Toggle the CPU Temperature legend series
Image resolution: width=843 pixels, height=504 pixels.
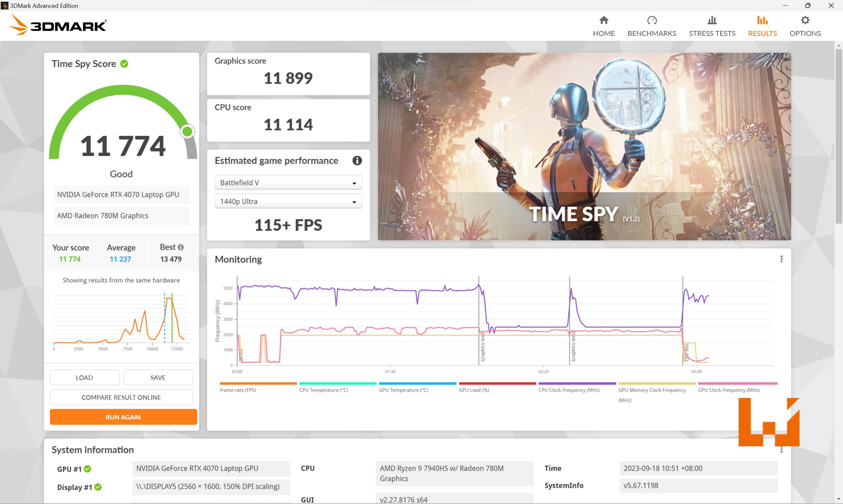click(x=338, y=387)
